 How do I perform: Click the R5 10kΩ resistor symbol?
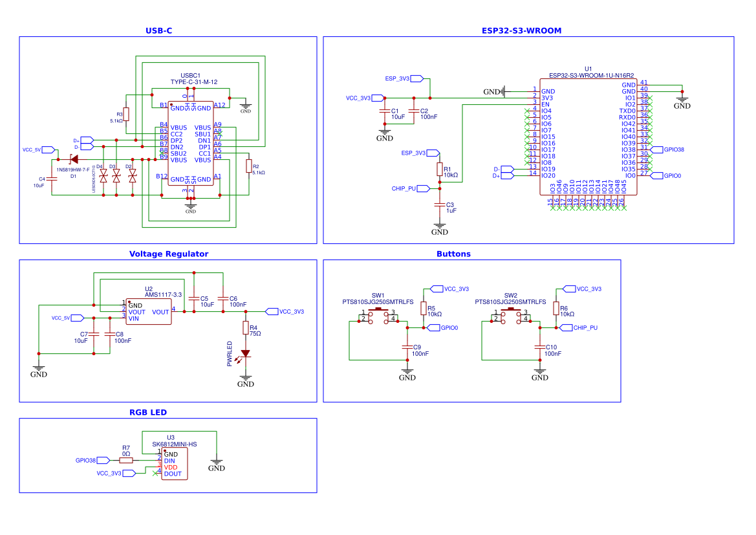pyautogui.click(x=424, y=309)
